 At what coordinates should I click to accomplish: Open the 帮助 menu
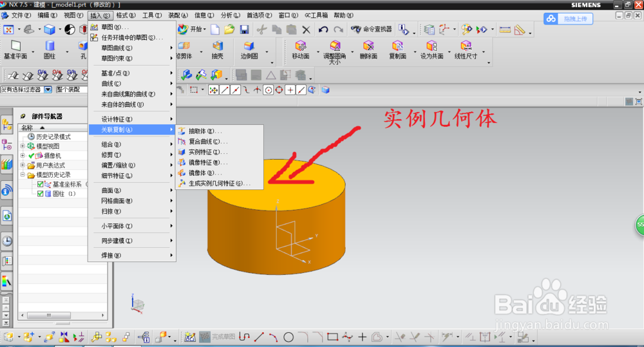click(343, 15)
